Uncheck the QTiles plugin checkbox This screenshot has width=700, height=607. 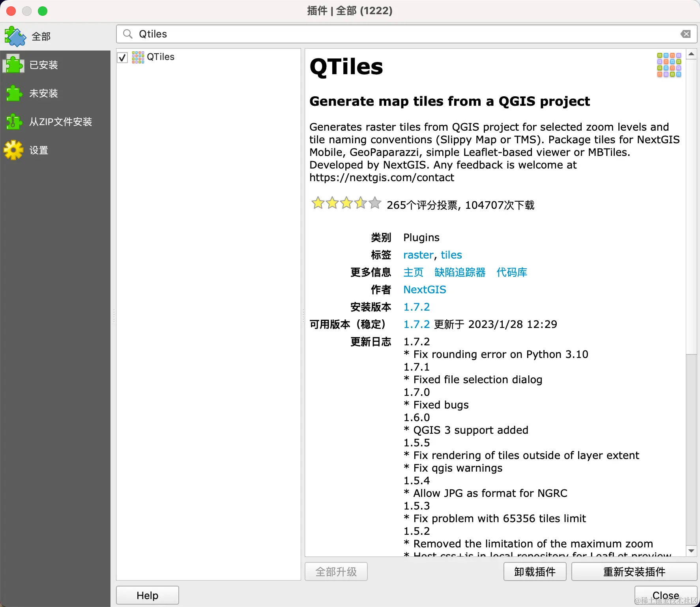click(x=122, y=58)
